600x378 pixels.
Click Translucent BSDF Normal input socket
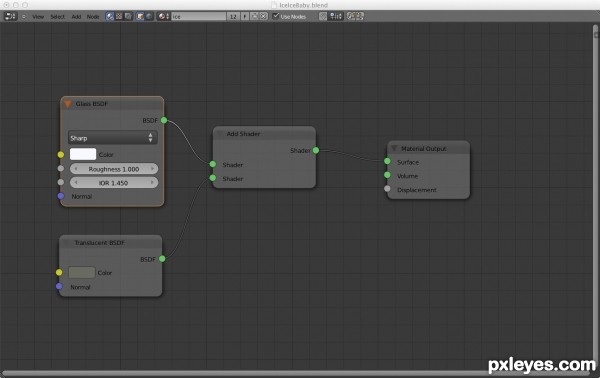[x=59, y=286]
